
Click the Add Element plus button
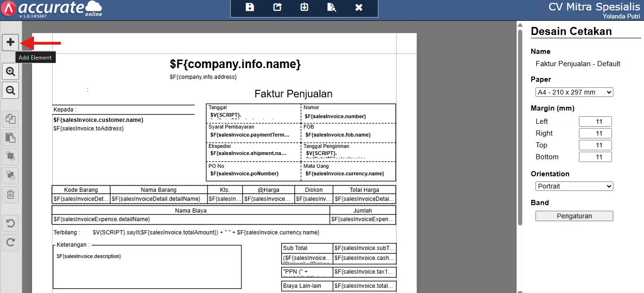pyautogui.click(x=10, y=43)
